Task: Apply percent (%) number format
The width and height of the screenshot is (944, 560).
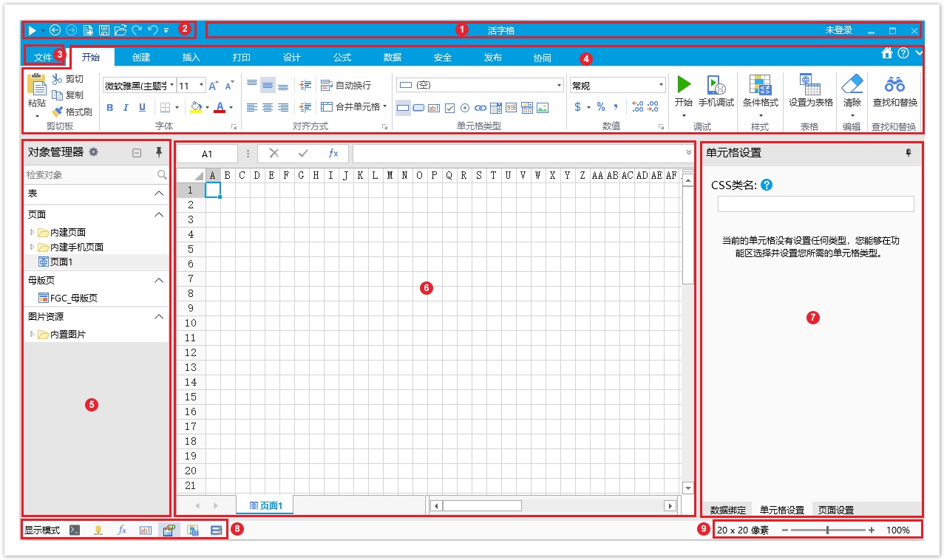Action: (601, 107)
